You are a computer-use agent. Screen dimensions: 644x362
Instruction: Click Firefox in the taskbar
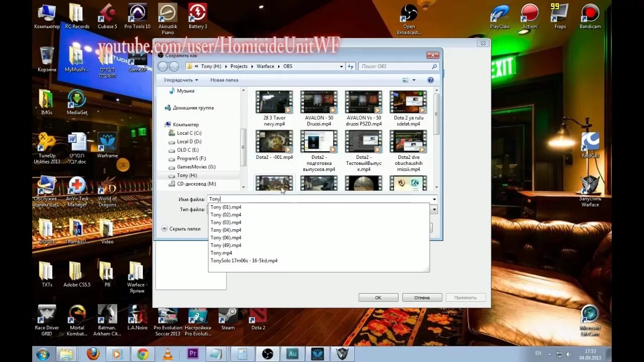click(93, 354)
